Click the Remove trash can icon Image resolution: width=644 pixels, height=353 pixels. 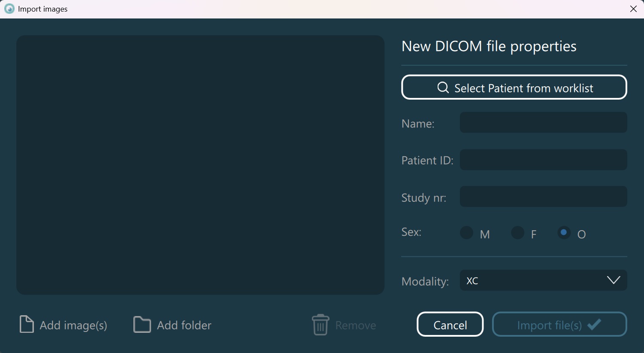pyautogui.click(x=320, y=325)
